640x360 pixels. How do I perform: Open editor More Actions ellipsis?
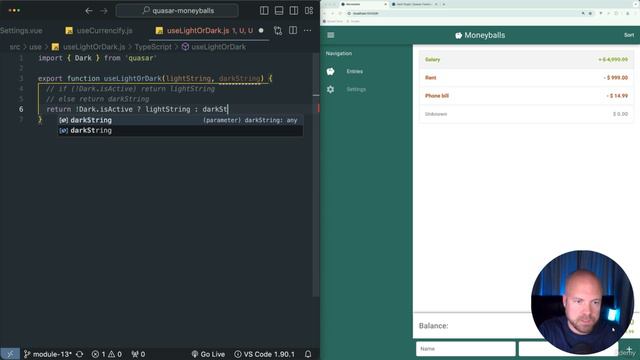[307, 31]
